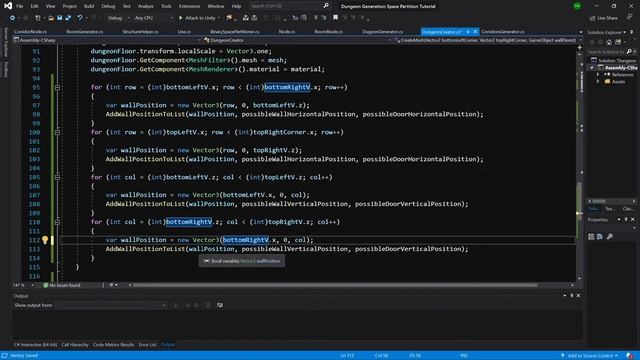Click Add to Source Control button
The height and width of the screenshot is (360, 640).
point(590,356)
